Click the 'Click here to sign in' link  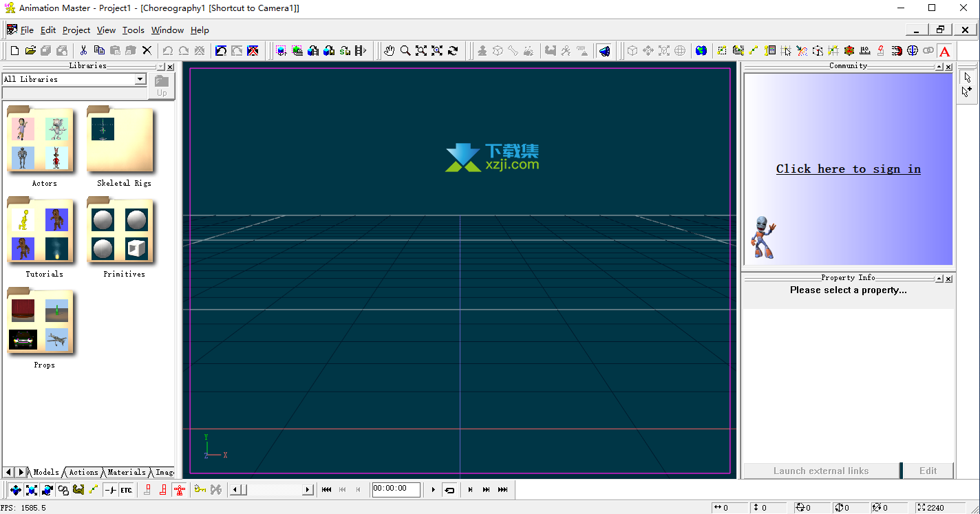[848, 169]
